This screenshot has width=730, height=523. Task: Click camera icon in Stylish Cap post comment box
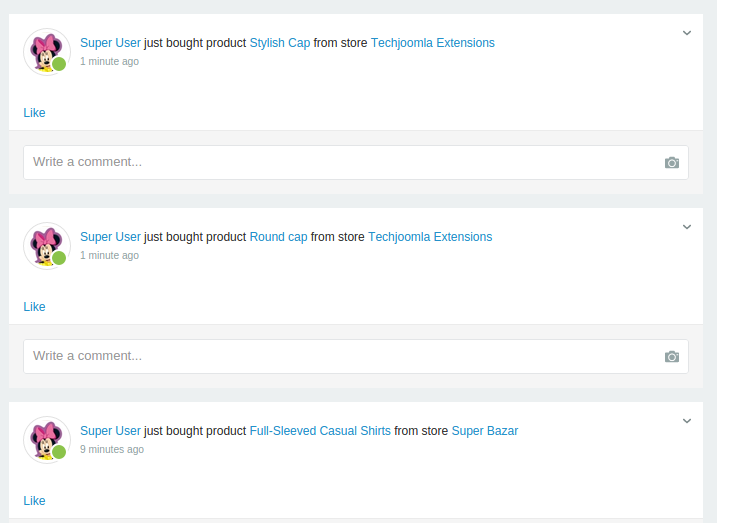coord(671,163)
